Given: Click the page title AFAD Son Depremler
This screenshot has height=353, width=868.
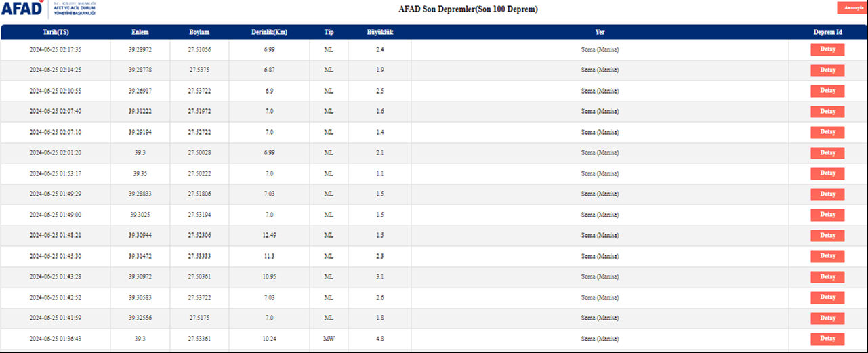Looking at the screenshot, I should (468, 9).
